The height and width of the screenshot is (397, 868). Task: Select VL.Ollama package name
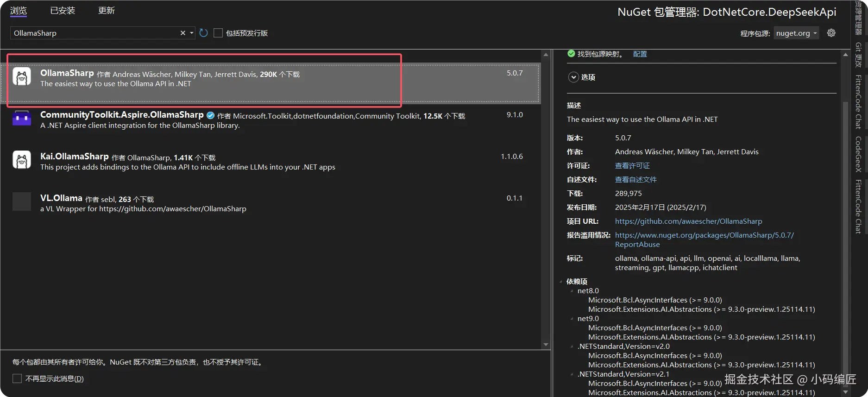61,198
